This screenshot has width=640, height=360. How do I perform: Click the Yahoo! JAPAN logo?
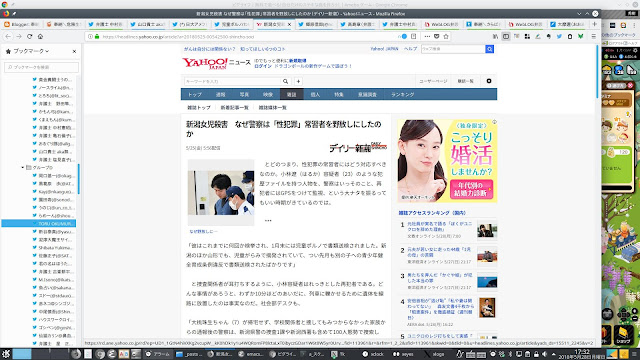[205, 63]
